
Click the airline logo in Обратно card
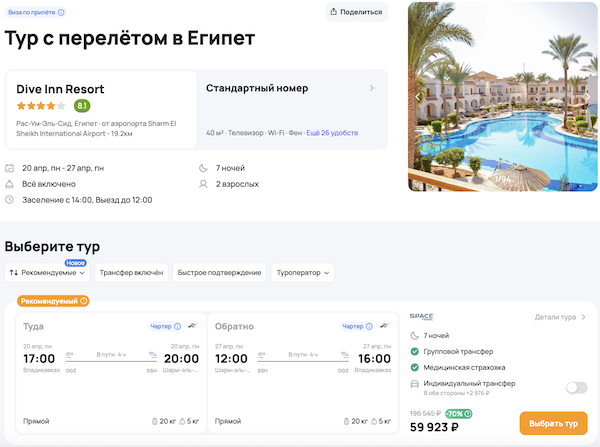(x=386, y=326)
